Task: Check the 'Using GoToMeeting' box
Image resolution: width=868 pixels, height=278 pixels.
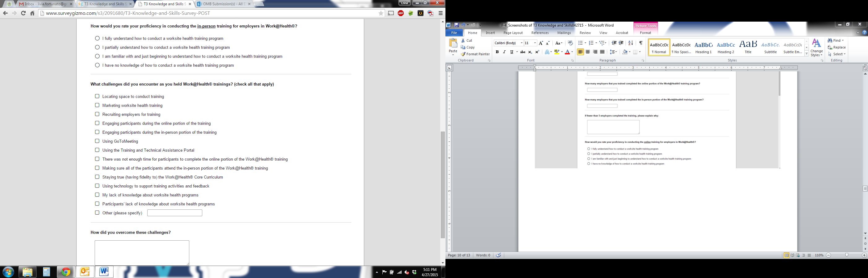Action: 97,141
